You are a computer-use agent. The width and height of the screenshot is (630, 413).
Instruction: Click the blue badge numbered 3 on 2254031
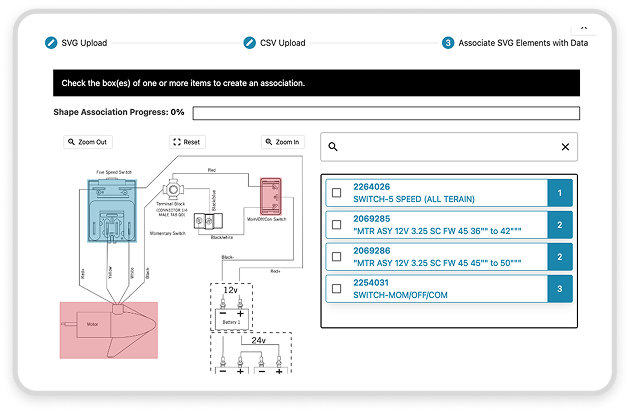pyautogui.click(x=561, y=290)
